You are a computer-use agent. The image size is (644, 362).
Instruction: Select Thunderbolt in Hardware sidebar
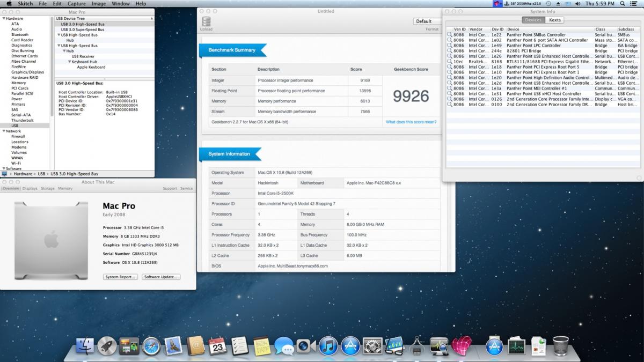(x=23, y=121)
